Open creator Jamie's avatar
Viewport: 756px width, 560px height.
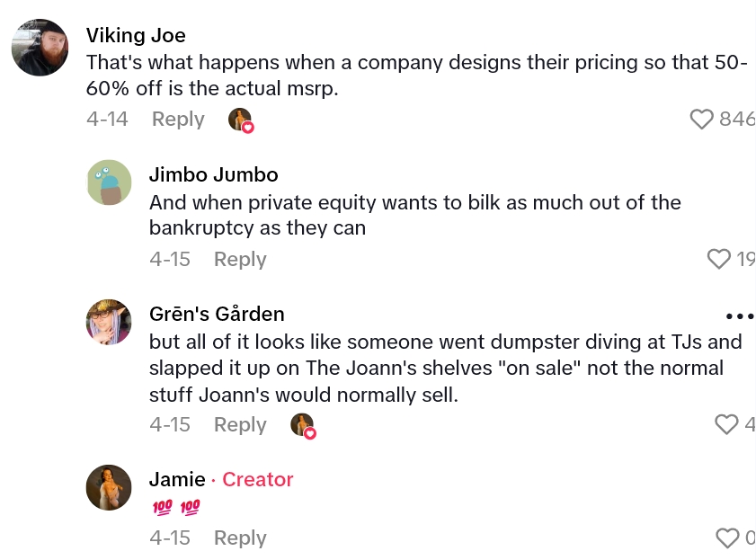pyautogui.click(x=110, y=488)
